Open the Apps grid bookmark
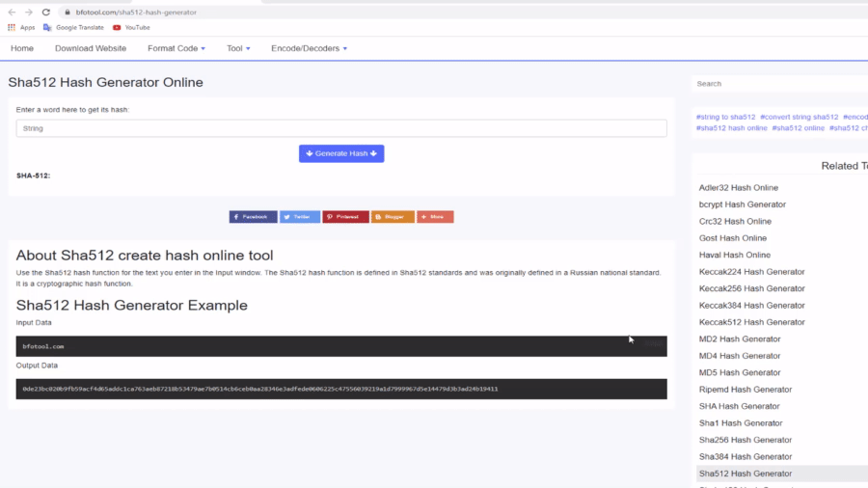Viewport: 868px width, 488px height. (21, 28)
